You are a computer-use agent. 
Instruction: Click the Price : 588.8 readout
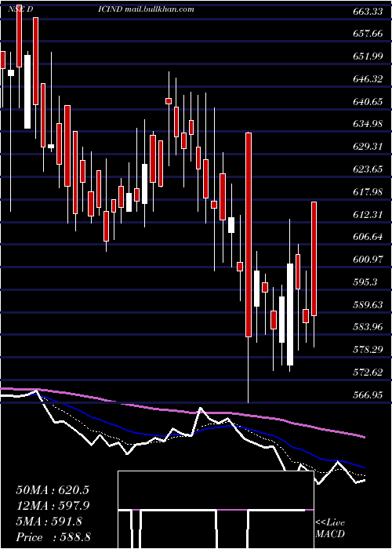(53, 537)
